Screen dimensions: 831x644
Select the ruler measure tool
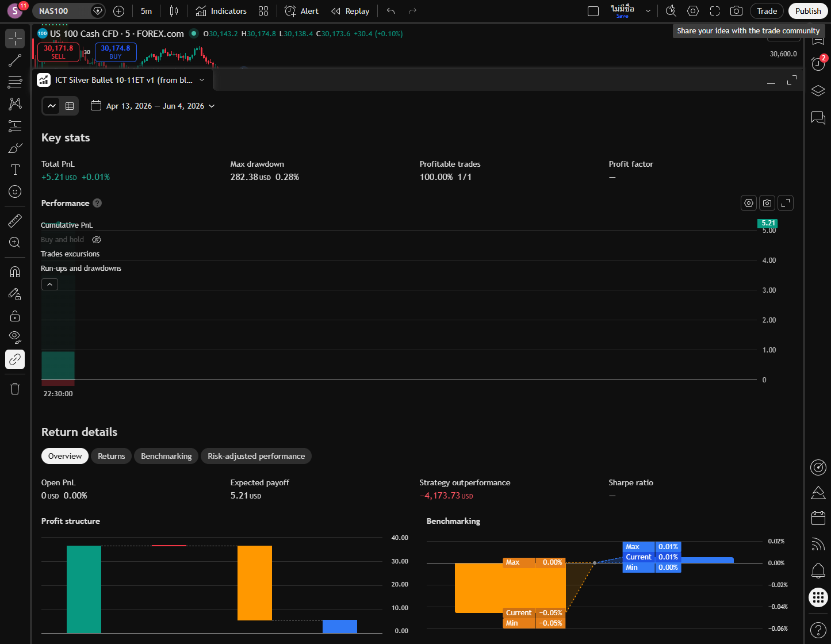(15, 220)
